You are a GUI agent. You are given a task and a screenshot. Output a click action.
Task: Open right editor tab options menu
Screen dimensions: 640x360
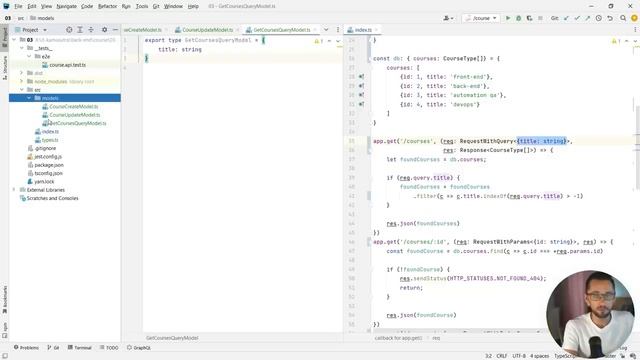[635, 30]
